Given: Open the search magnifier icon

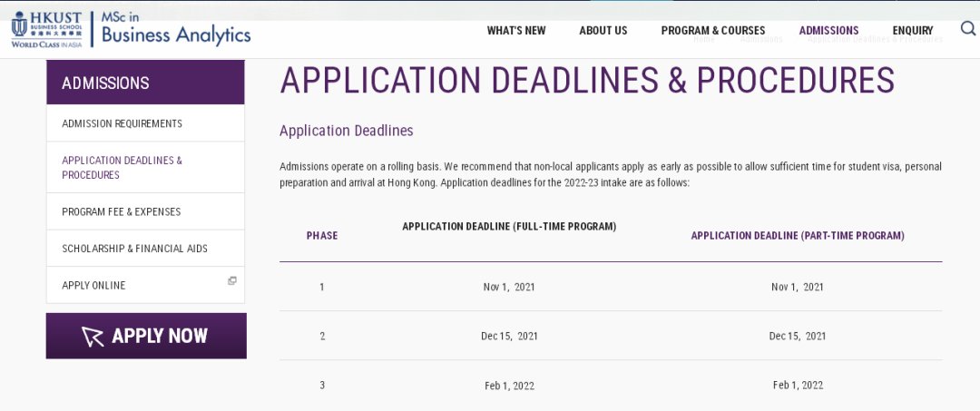Looking at the screenshot, I should pos(968,29).
